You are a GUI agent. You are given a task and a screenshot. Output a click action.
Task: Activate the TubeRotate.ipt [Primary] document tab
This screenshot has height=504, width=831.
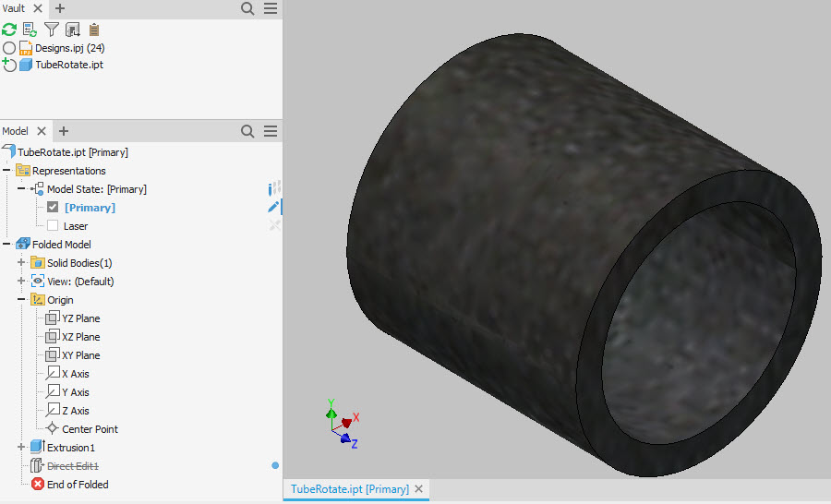[x=350, y=489]
